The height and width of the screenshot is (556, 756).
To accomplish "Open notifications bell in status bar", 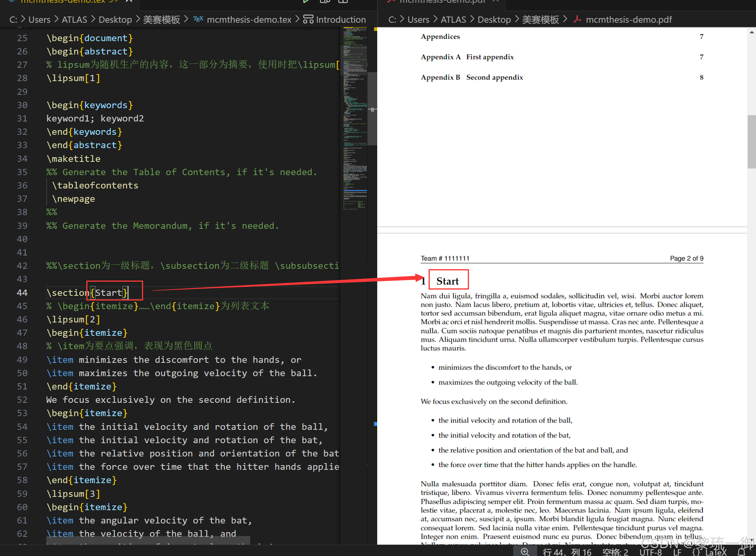I will [x=741, y=552].
